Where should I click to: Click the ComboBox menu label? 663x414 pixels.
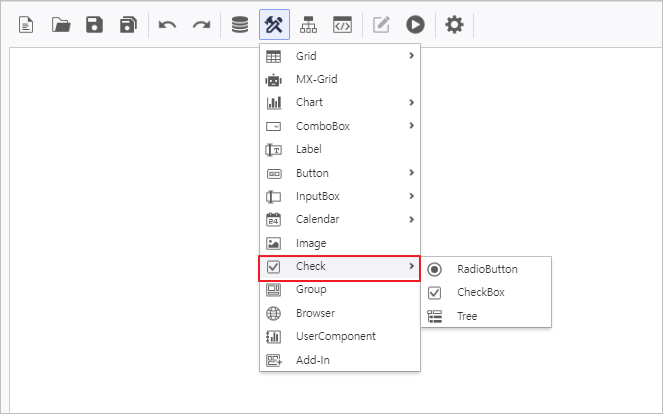point(323,126)
